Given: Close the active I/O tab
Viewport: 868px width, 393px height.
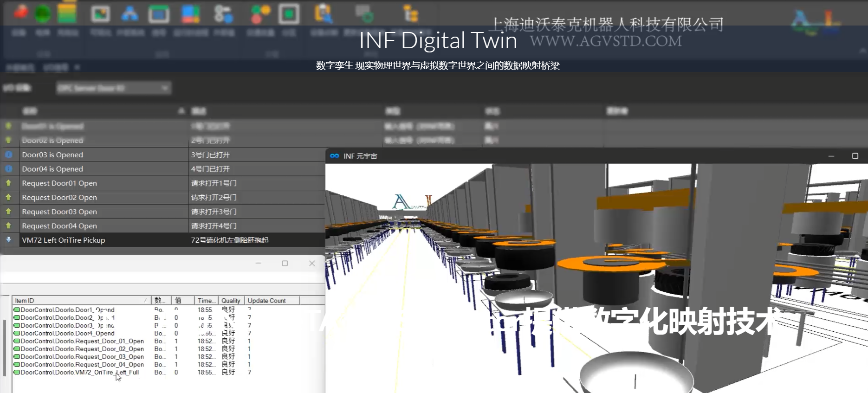Looking at the screenshot, I should (77, 67).
